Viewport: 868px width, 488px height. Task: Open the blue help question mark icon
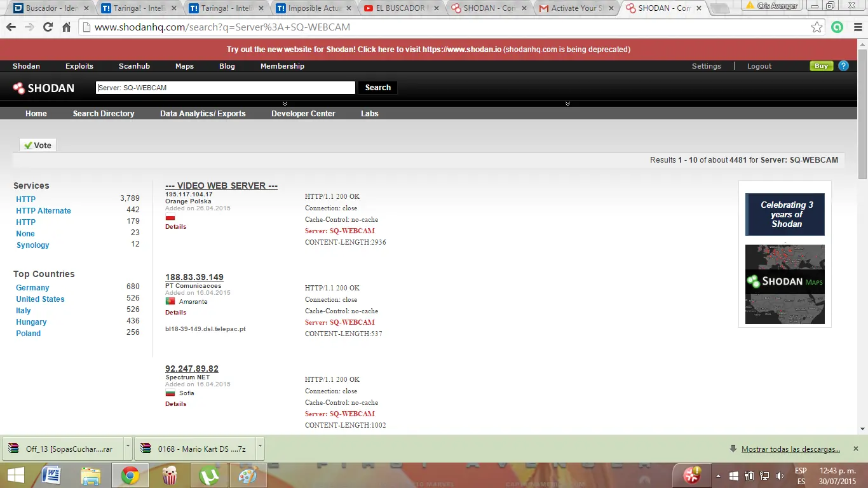843,66
